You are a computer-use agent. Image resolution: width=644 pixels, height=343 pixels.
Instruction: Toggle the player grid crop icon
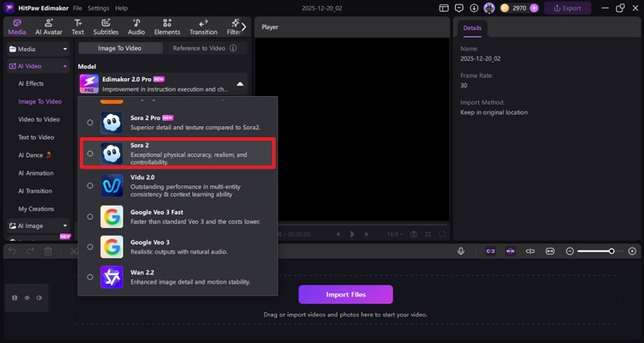pos(428,234)
